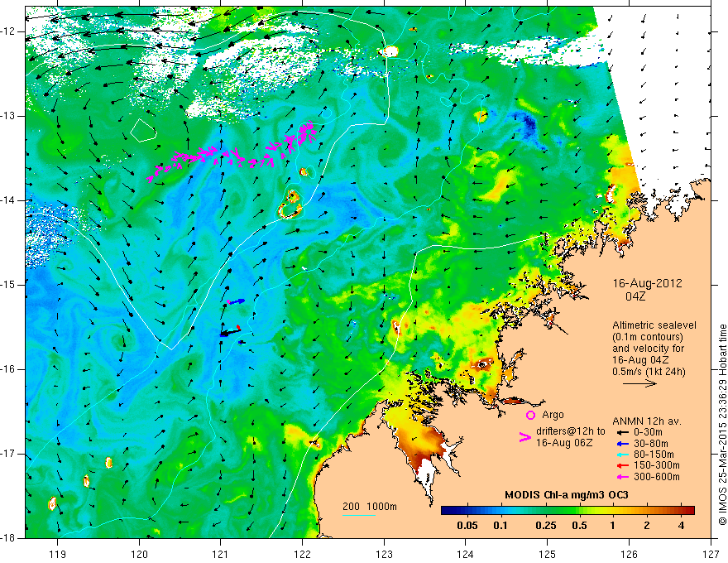728x563 pixels.
Task: Click the 0.5m/s velocity scale arrow
Action: 639,383
